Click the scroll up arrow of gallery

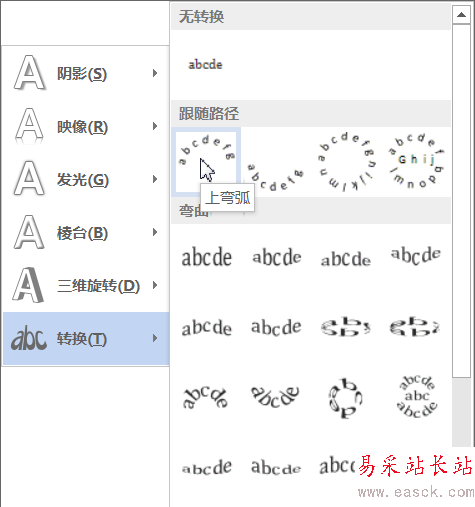tap(461, 15)
